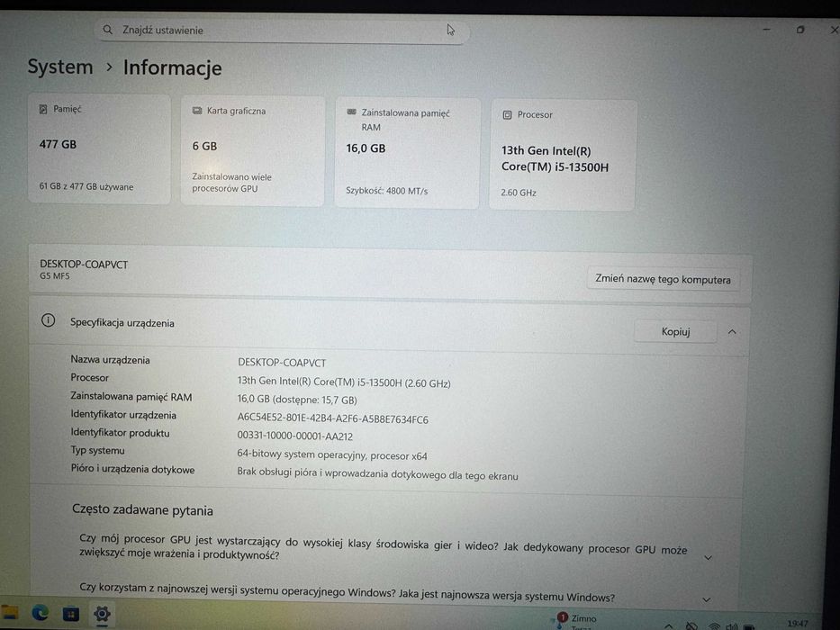This screenshot has height=630, width=840.
Task: Expand the newest Windows version question
Action: tap(707, 599)
